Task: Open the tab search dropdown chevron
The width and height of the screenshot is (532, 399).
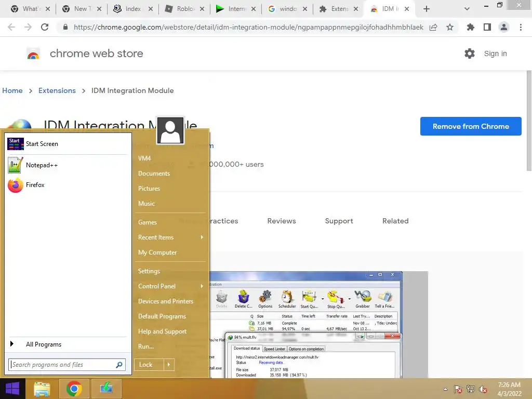Action: click(467, 9)
